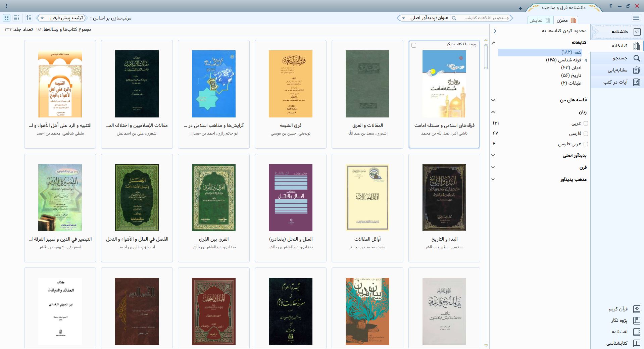Click author مفید، محمد بن محمد
The image size is (644, 349).
pyautogui.click(x=367, y=247)
